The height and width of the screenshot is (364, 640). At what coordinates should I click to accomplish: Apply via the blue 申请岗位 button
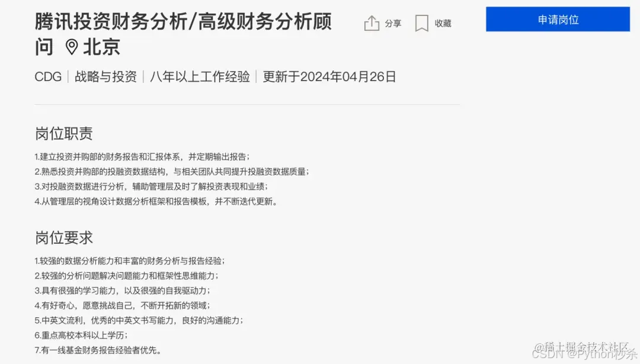pos(558,19)
